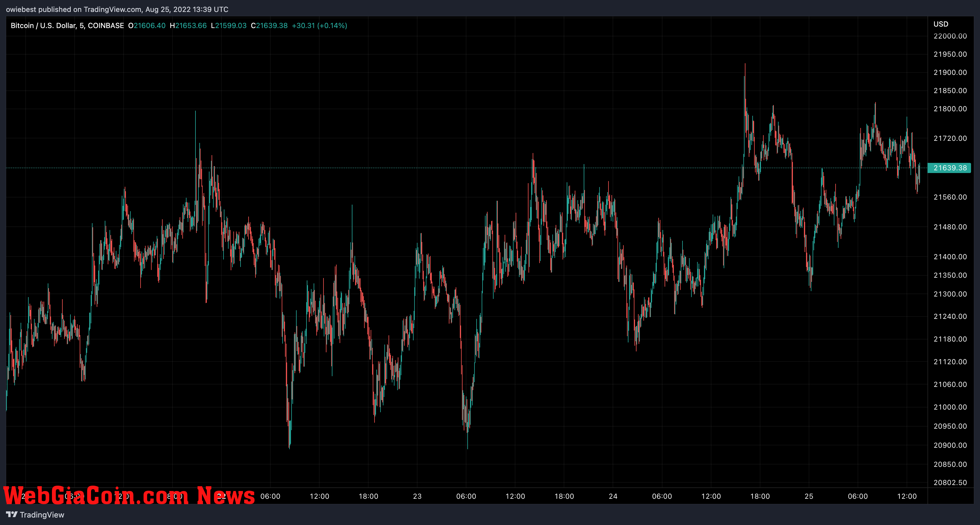Click the 21000.00 price axis label
The image size is (980, 525).
[x=950, y=407]
